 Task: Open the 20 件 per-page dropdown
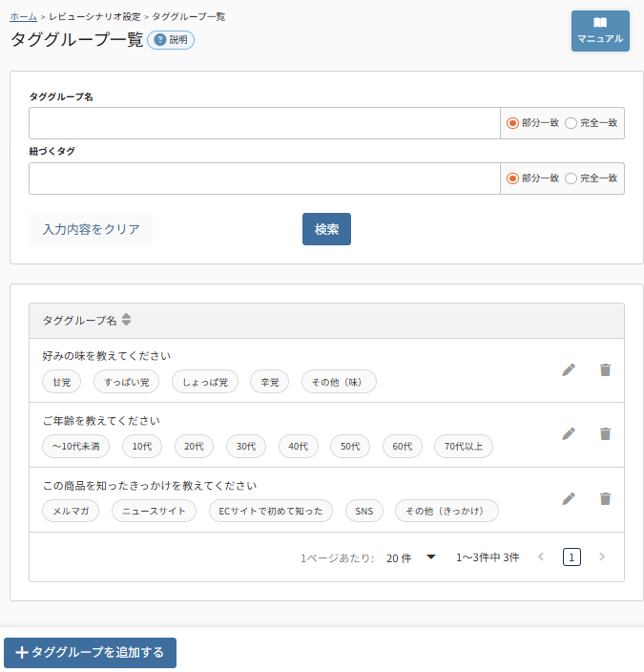[x=410, y=557]
